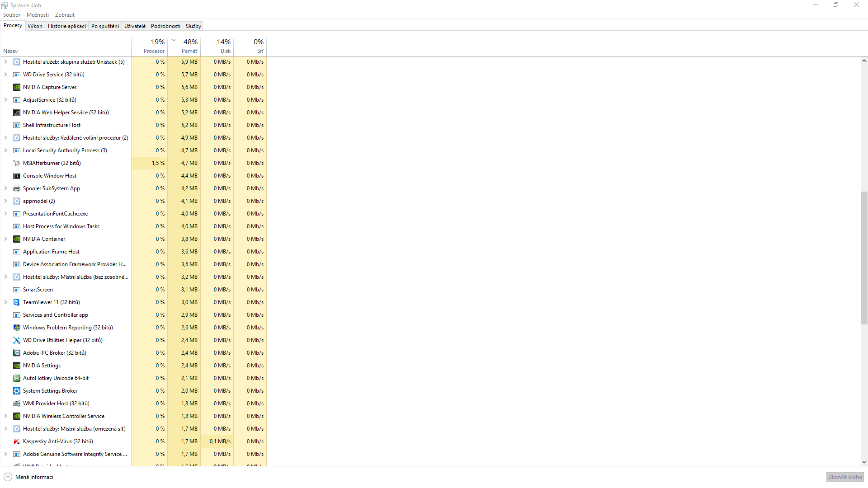Expand the PresentationFontCache.exe group
The width and height of the screenshot is (868, 488).
(6, 214)
